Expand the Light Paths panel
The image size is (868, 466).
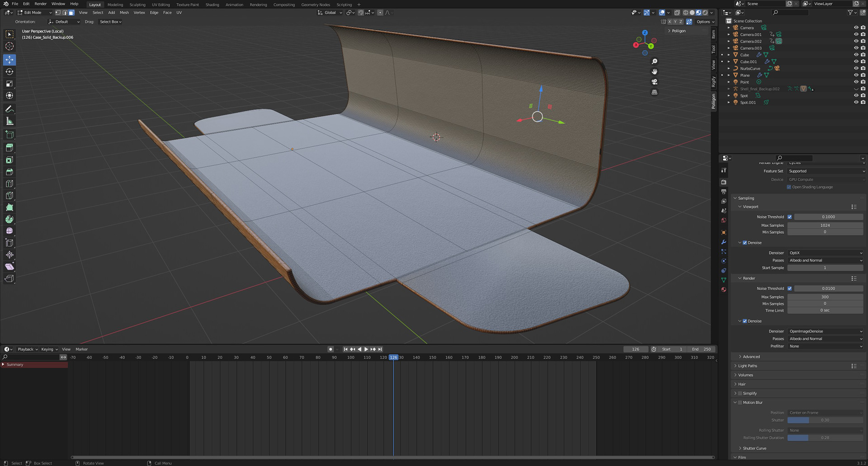pyautogui.click(x=747, y=366)
